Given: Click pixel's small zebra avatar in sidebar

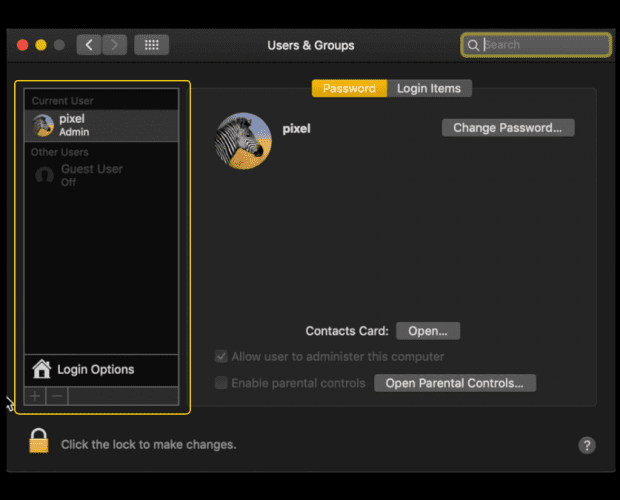Looking at the screenshot, I should pos(43,125).
